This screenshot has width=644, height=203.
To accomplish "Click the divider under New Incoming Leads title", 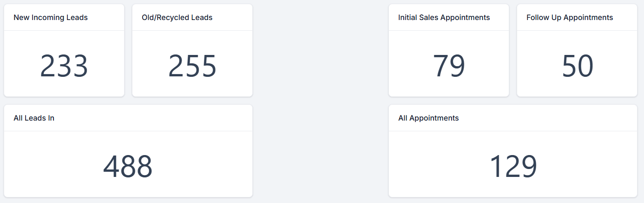I will pyautogui.click(x=64, y=31).
